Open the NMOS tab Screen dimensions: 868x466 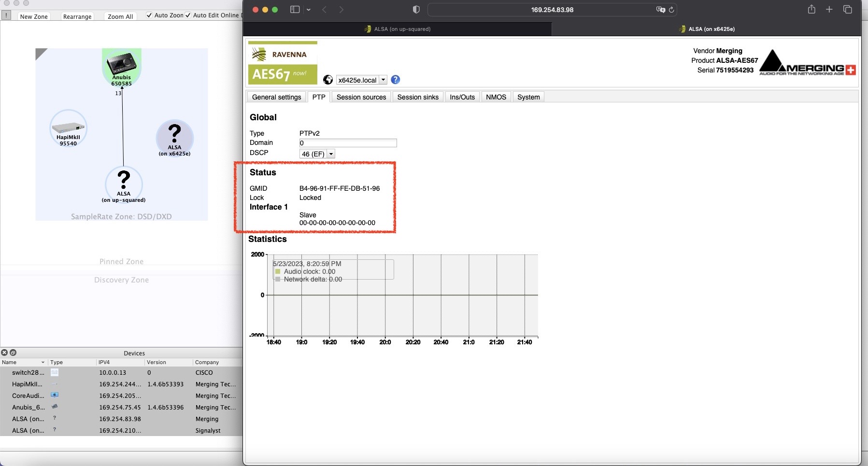point(496,97)
